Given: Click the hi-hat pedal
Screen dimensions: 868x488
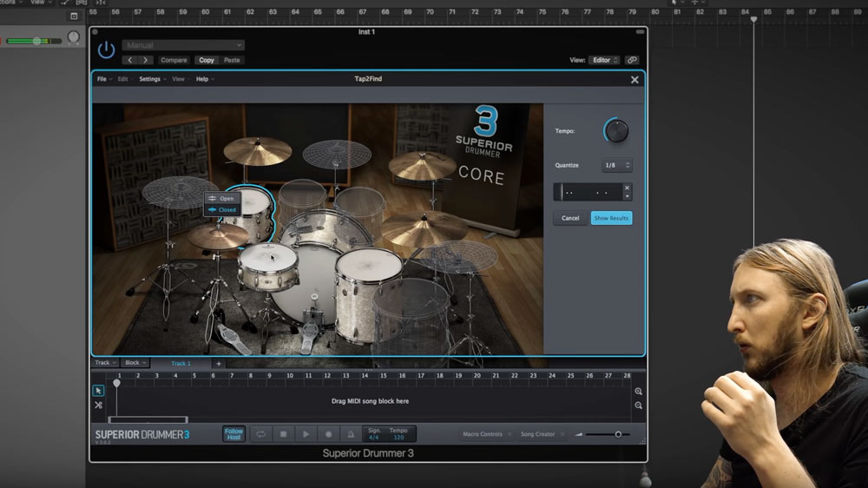Looking at the screenshot, I should [x=233, y=339].
